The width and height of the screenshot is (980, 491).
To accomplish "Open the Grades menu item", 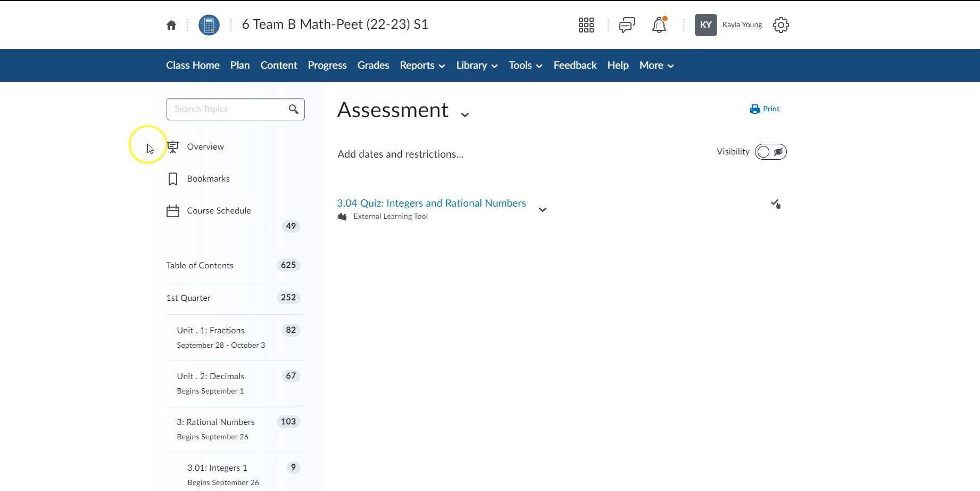I will pos(373,65).
